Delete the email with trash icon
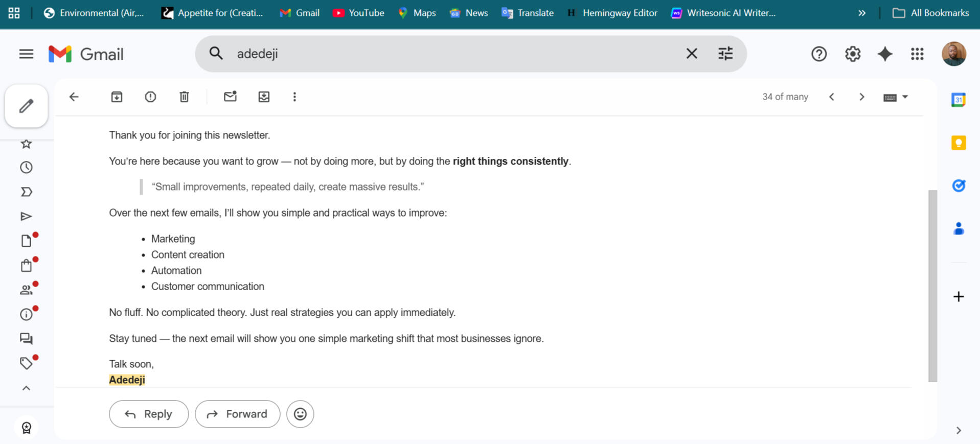980x444 pixels. pyautogui.click(x=184, y=97)
